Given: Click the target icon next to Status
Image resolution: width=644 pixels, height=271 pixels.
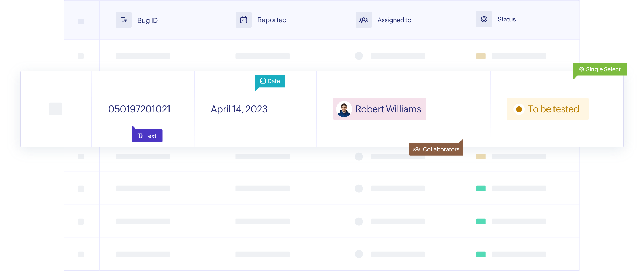Looking at the screenshot, I should 484,19.
